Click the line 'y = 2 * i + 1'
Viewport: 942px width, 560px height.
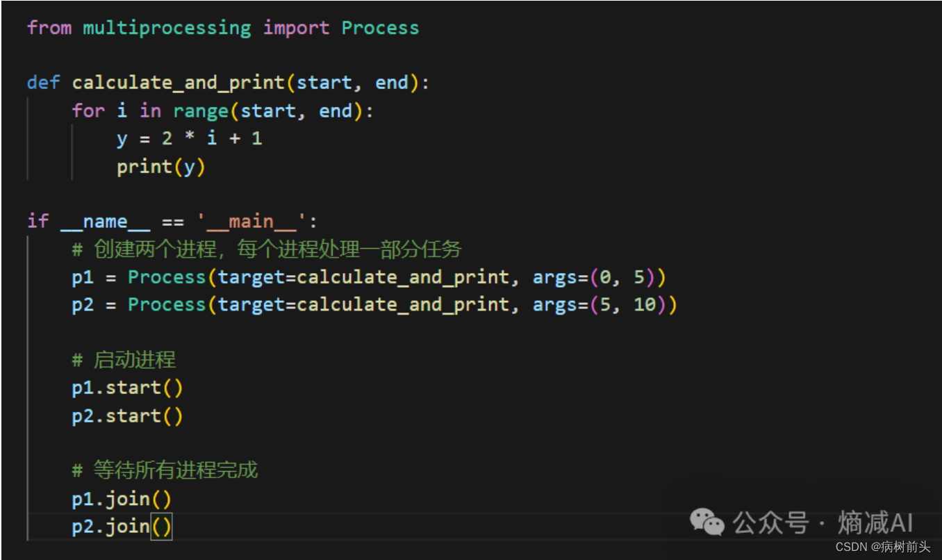[x=190, y=139]
